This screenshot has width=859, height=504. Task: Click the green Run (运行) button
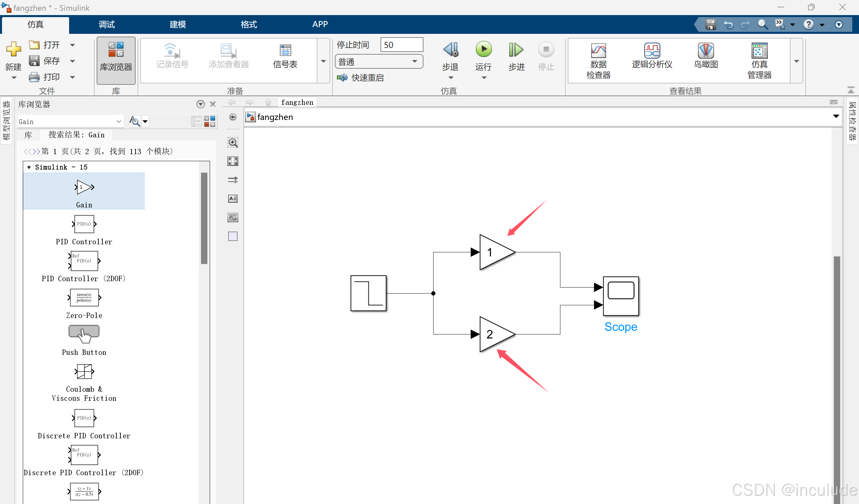coord(484,50)
